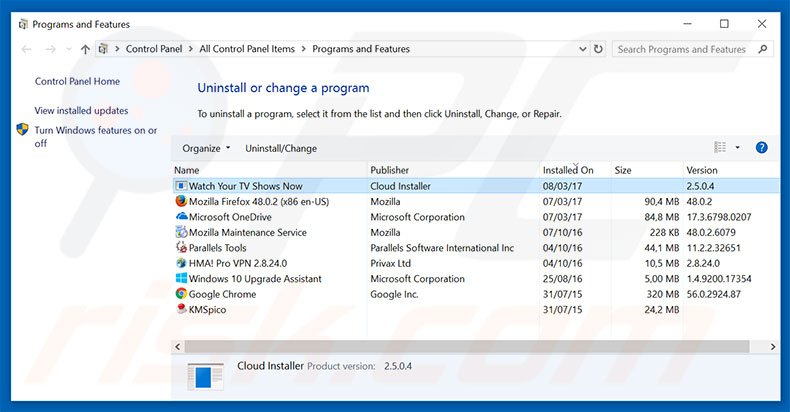Viewport: 790px width, 412px height.
Task: Open the view options dropdown arrow
Action: (737, 148)
